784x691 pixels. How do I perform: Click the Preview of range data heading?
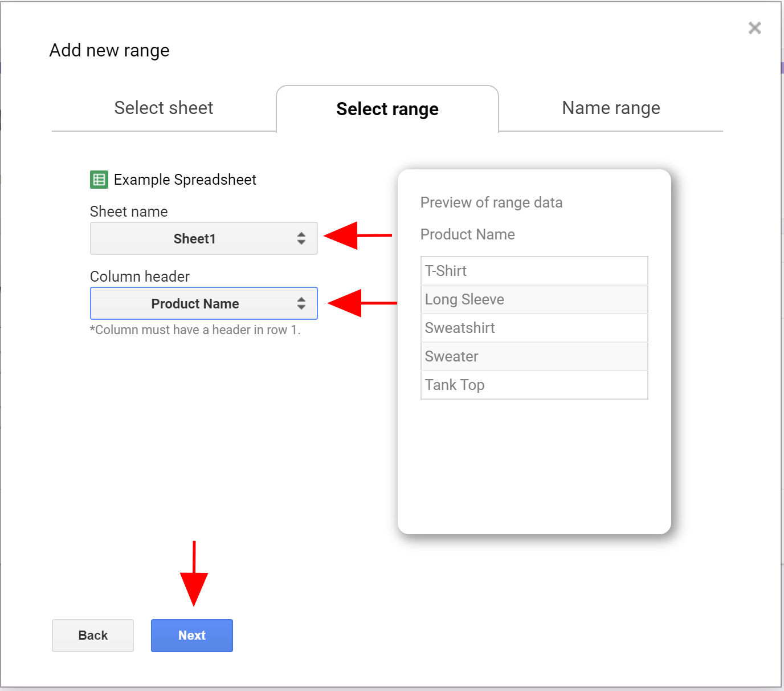[x=491, y=202]
